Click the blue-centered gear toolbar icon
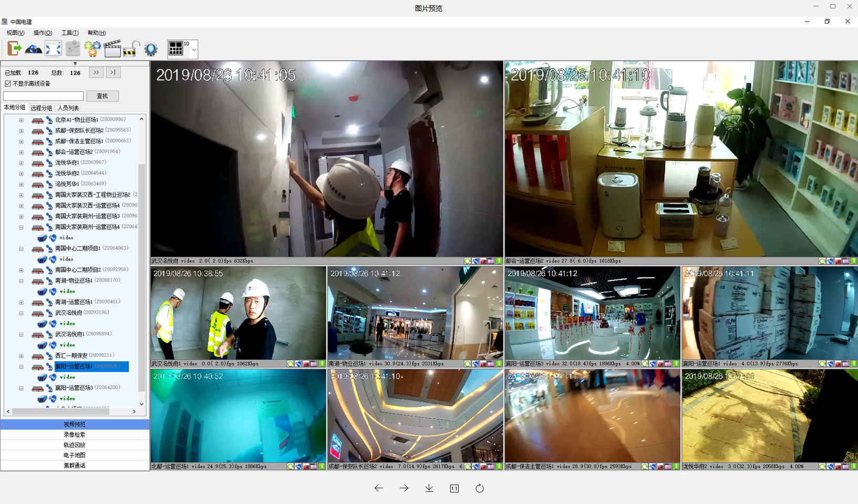 [151, 48]
